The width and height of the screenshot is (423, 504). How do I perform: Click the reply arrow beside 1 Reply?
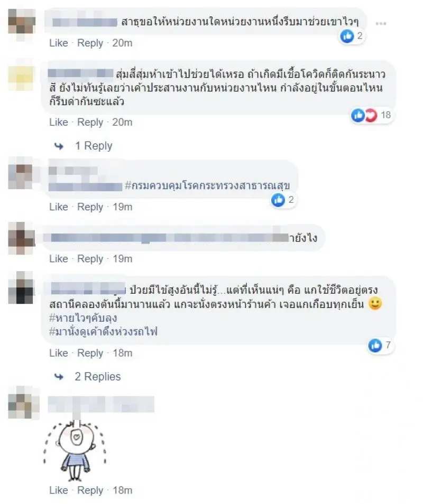(x=59, y=146)
